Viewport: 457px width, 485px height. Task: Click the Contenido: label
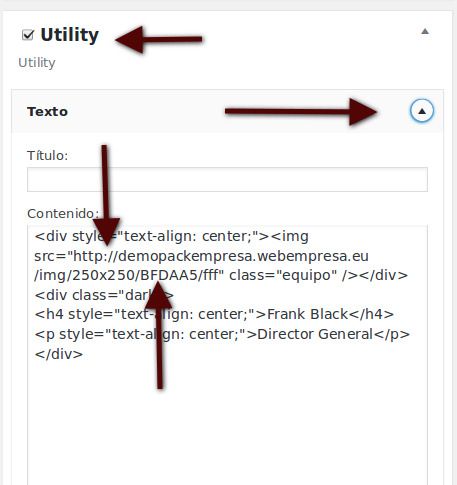point(63,213)
